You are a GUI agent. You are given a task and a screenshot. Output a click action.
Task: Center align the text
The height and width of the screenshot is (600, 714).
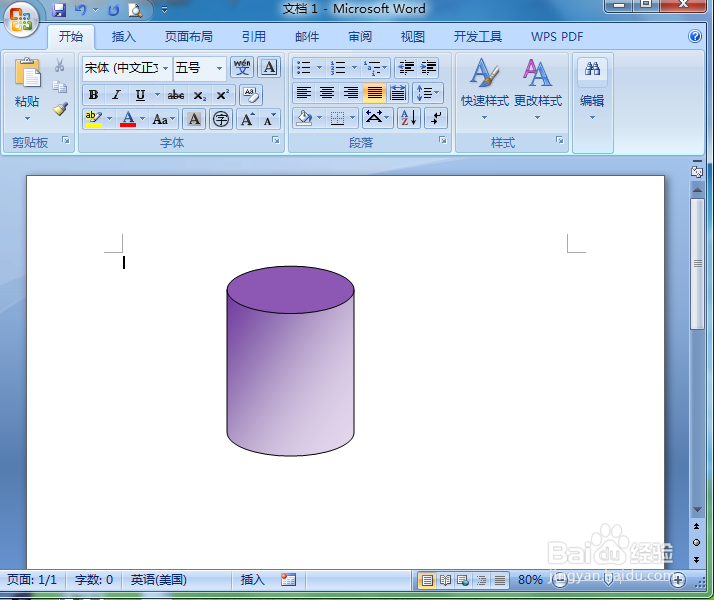pyautogui.click(x=327, y=93)
